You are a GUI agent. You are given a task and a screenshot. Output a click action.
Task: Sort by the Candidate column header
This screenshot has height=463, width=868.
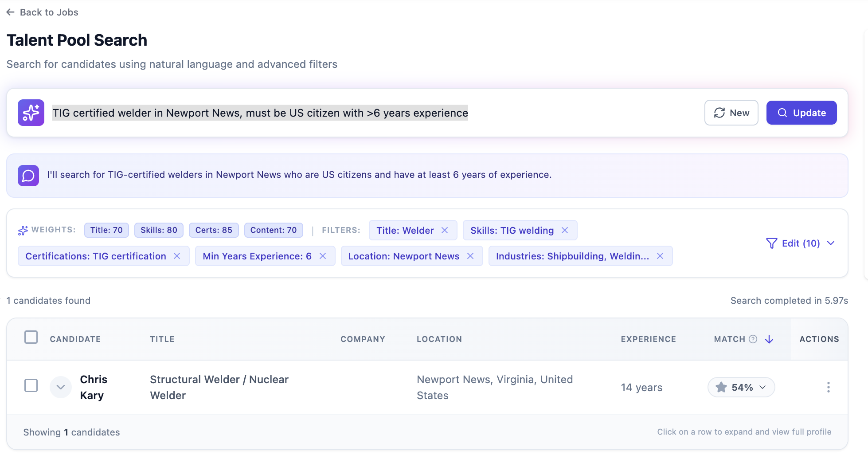(75, 339)
